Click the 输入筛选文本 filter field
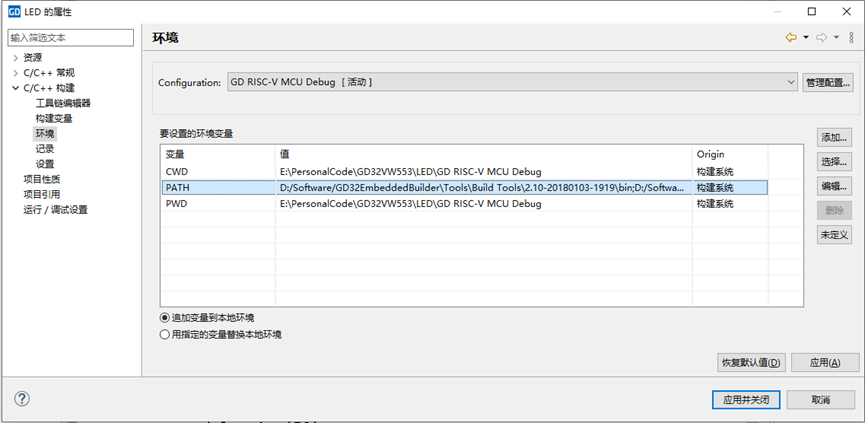The width and height of the screenshot is (865, 423). [70, 38]
